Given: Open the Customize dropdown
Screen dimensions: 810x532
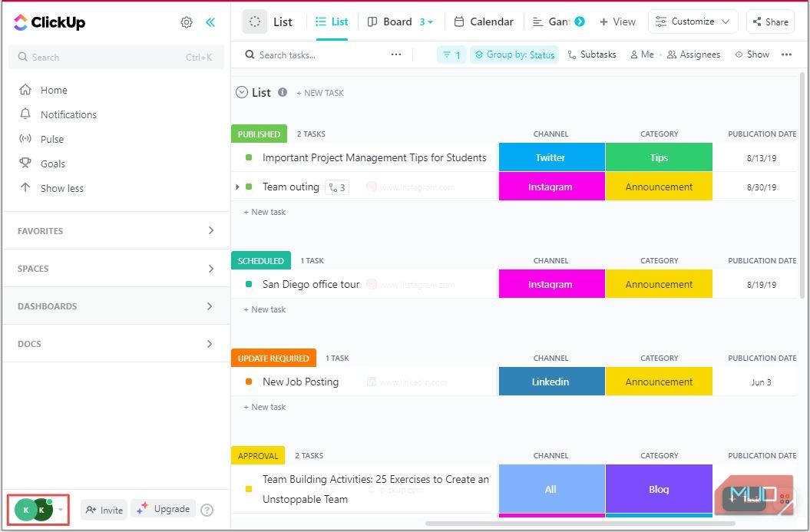Looking at the screenshot, I should (693, 21).
